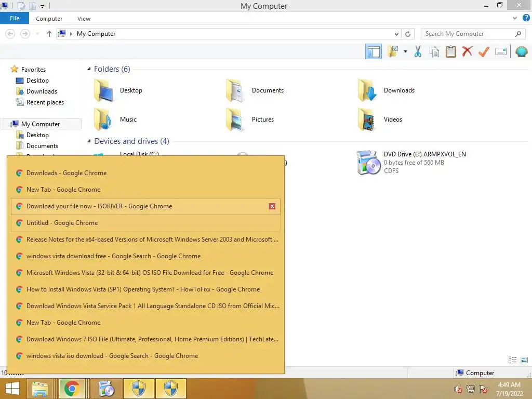Image resolution: width=532 pixels, height=399 pixels.
Task: Select the Desktop folder icon in Folders
Action: (x=103, y=90)
